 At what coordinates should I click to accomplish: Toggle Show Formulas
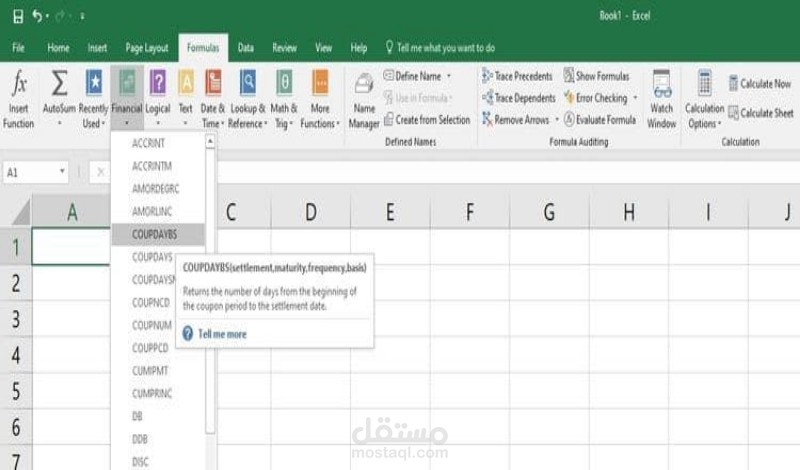pos(596,76)
